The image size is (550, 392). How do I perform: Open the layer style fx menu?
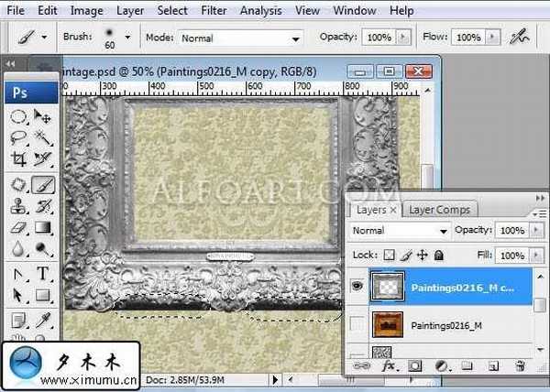coord(389,366)
